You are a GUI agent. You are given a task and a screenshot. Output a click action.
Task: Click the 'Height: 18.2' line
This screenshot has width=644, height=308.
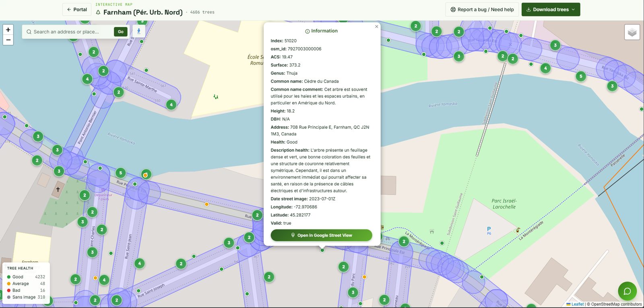pos(283,111)
